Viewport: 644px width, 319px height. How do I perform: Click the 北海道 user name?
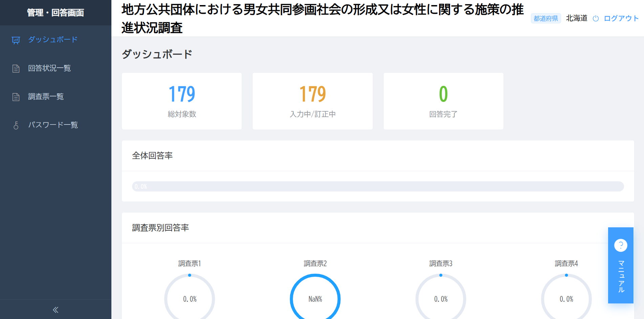(x=577, y=18)
